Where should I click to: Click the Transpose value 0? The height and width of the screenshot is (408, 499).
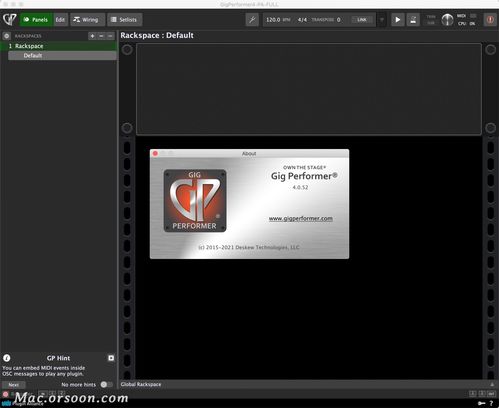click(338, 20)
